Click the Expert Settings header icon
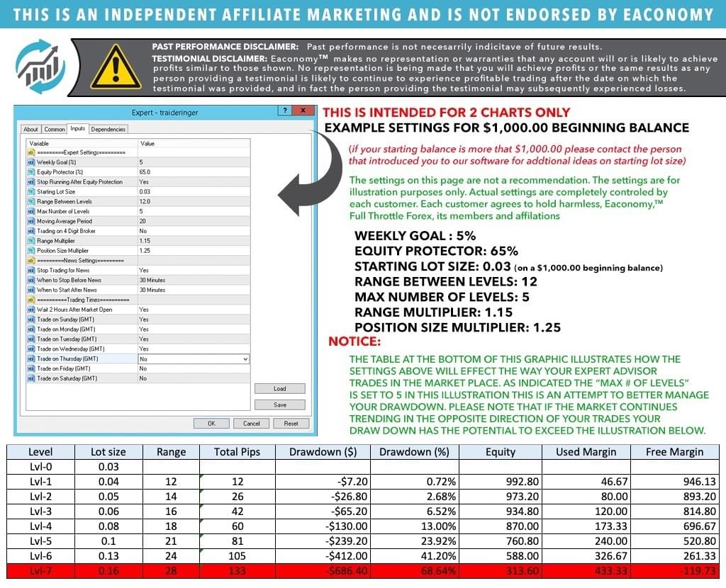 (x=31, y=152)
